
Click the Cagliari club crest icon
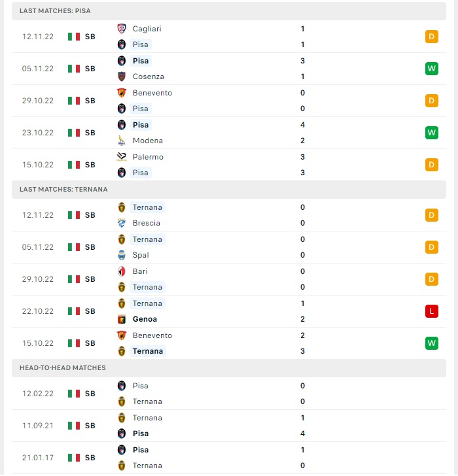122,29
